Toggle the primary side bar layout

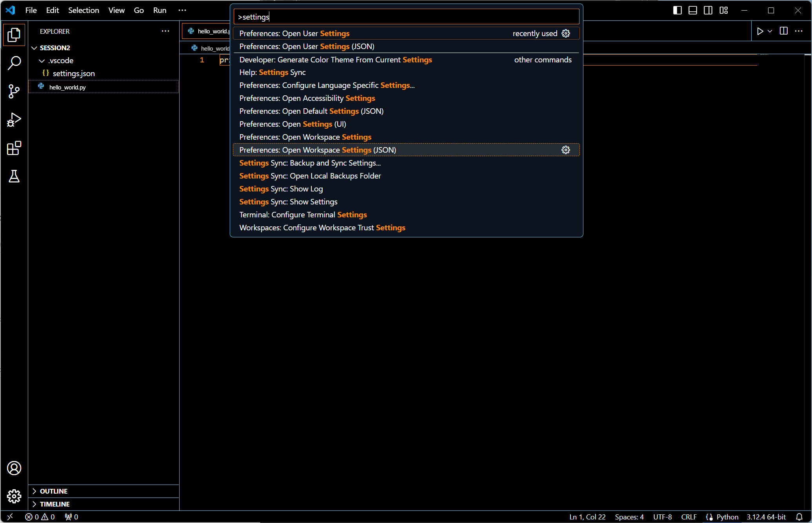(677, 10)
